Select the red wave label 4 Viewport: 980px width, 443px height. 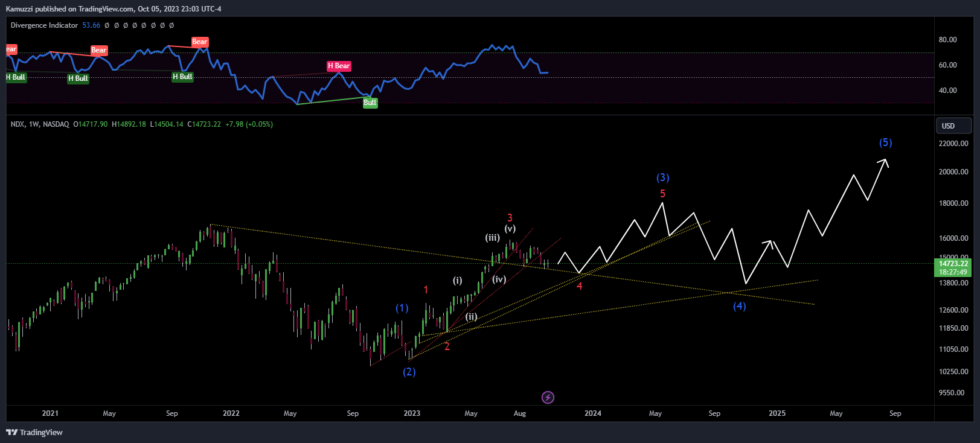[579, 286]
